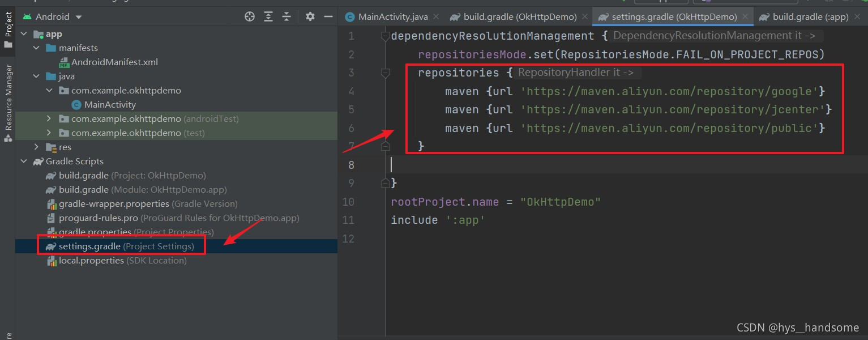868x340 pixels.
Task: Open the Resource Manager side panel
Action: click(8, 103)
